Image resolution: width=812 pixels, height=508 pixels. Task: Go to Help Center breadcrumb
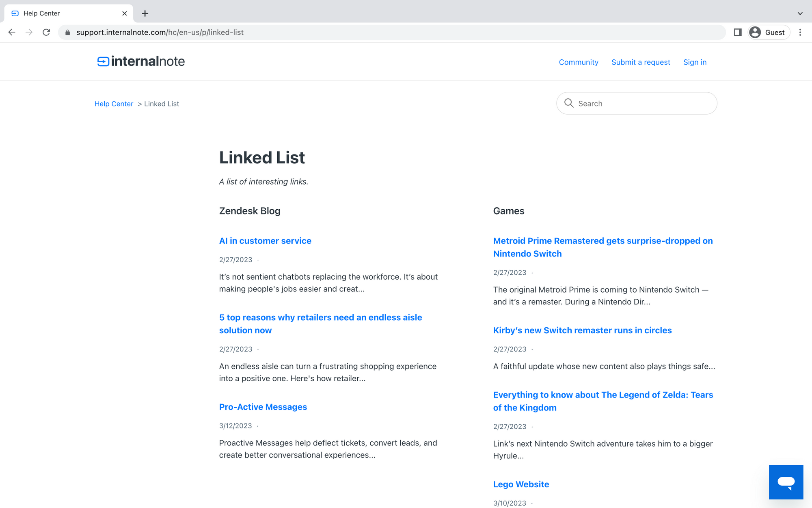pyautogui.click(x=114, y=104)
